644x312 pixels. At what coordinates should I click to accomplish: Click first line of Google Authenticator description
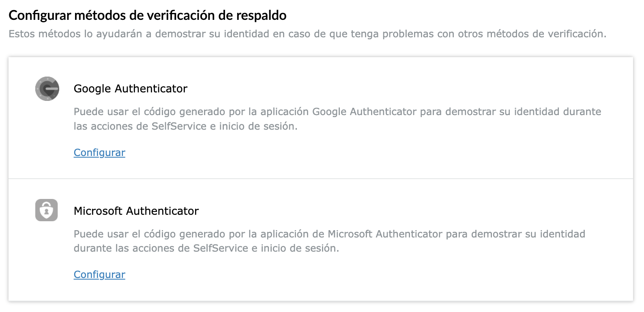pos(337,112)
